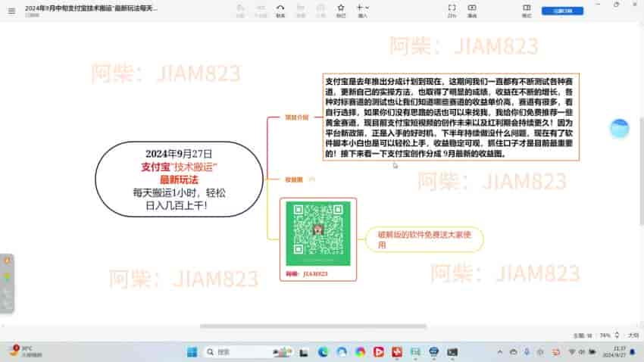Open the hamburger menu in the title bar
This screenshot has width=644, height=362.
[11, 11]
